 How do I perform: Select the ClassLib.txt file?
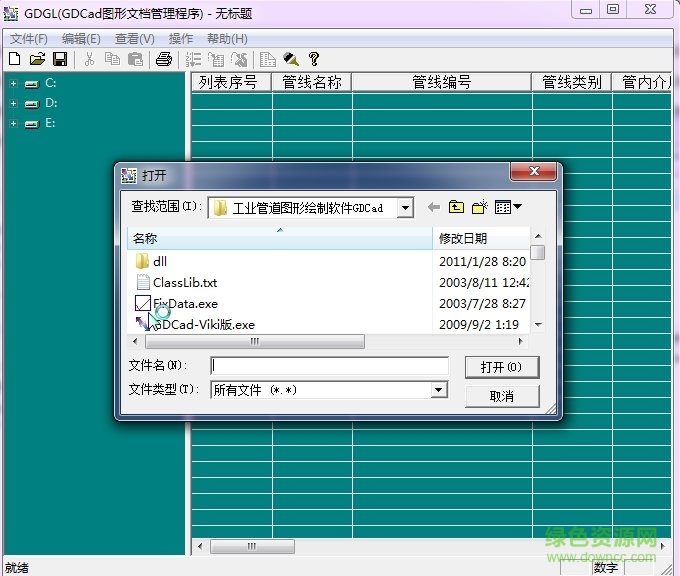pyautogui.click(x=184, y=282)
